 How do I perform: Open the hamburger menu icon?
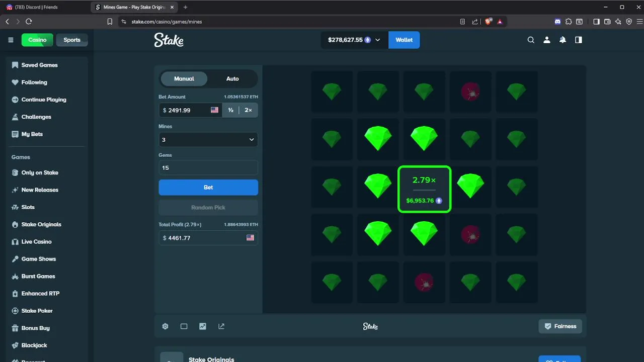[x=11, y=40]
